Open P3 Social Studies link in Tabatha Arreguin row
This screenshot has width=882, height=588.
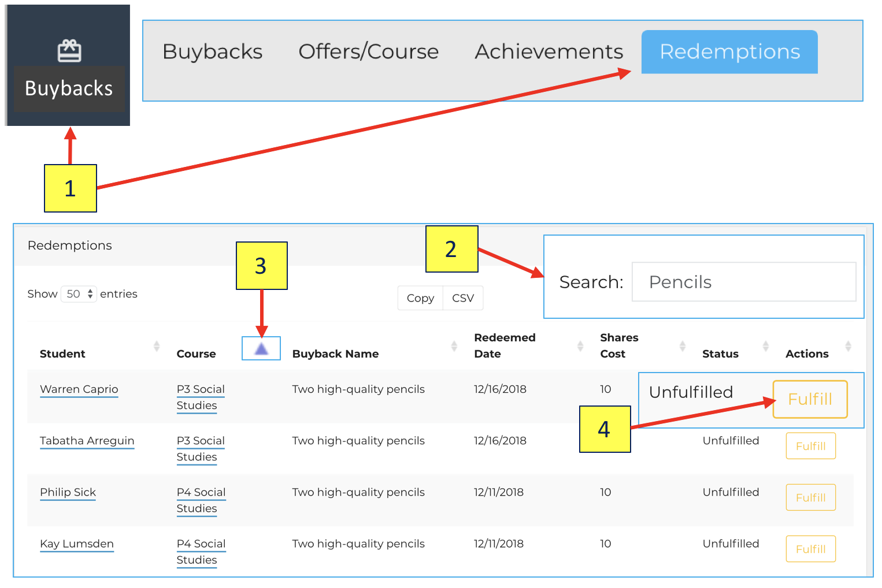pos(201,449)
